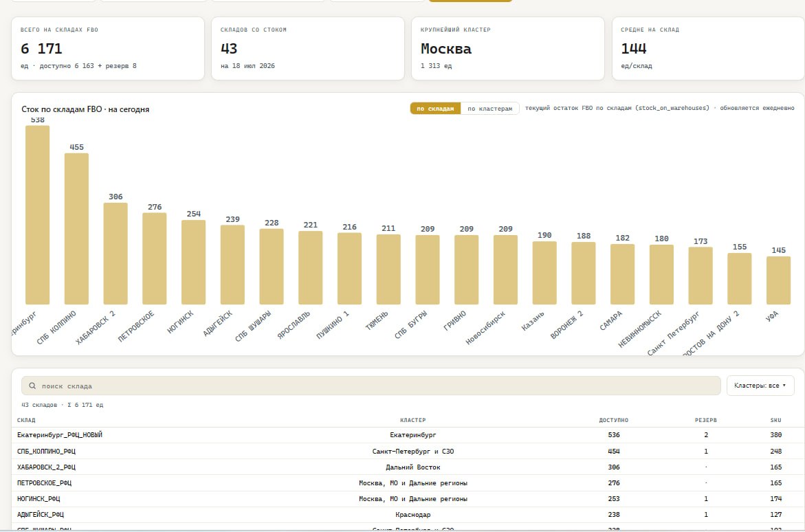Image resolution: width=805 pixels, height=532 pixels.
Task: Click 'Дальний Восток' cluster cell
Action: 412,467
